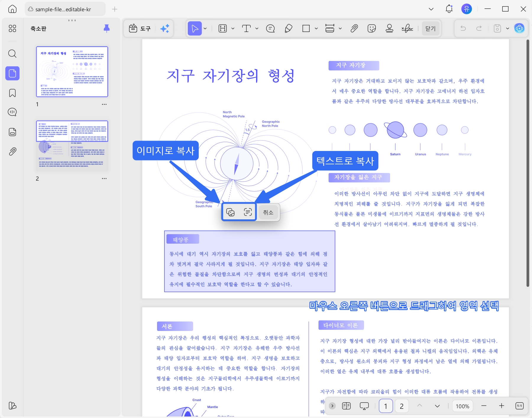
Task: Select the page thumbnails panel icon
Action: click(12, 73)
